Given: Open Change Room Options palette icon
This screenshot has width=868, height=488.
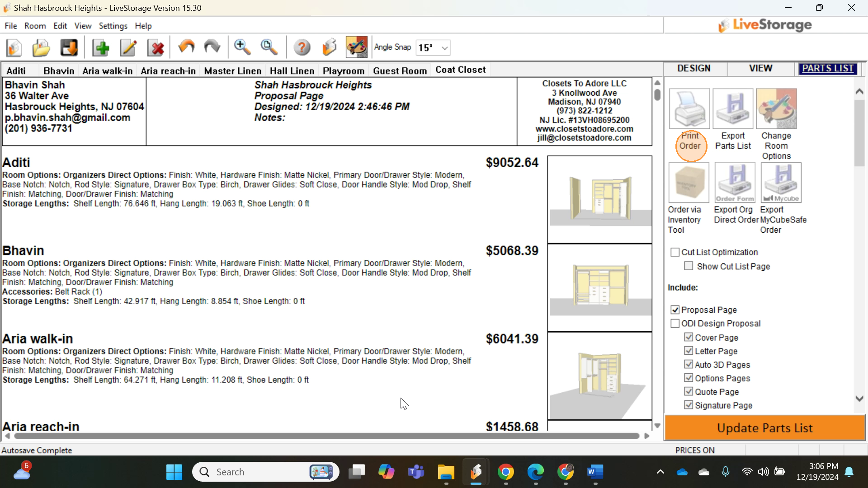Looking at the screenshot, I should point(776,109).
